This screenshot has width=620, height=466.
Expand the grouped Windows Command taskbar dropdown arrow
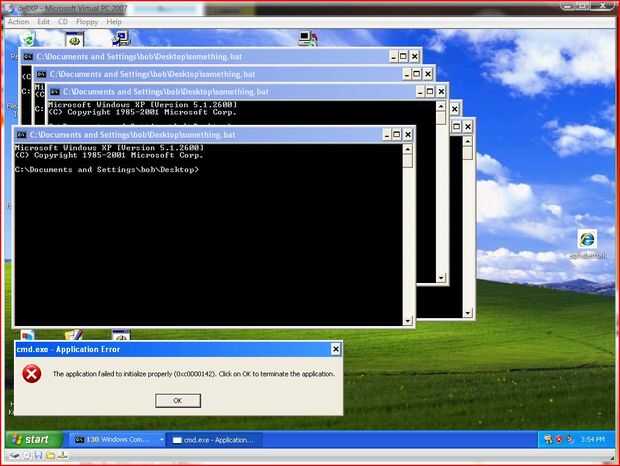coord(161,440)
